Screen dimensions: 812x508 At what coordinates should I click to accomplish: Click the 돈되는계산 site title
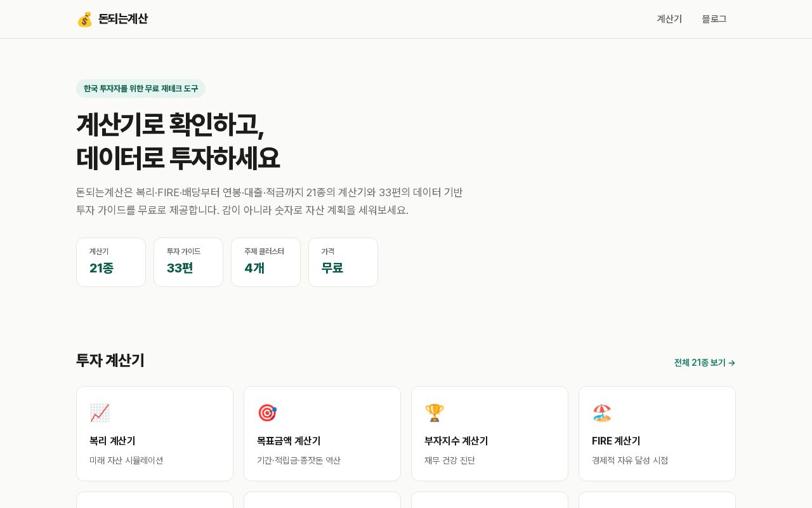pyautogui.click(x=123, y=19)
